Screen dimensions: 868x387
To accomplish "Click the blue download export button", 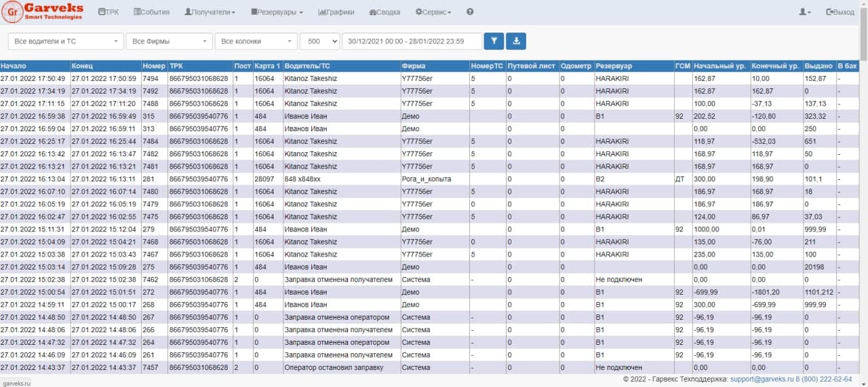I will pyautogui.click(x=516, y=41).
